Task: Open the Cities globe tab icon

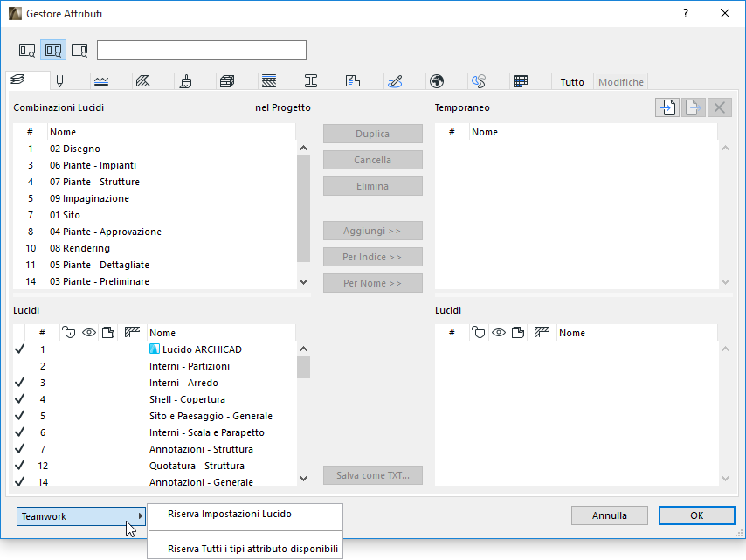Action: coord(437,81)
